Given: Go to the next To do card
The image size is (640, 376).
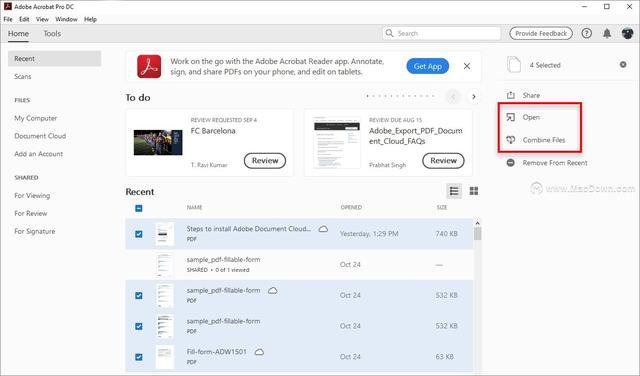Looking at the screenshot, I should (x=473, y=97).
